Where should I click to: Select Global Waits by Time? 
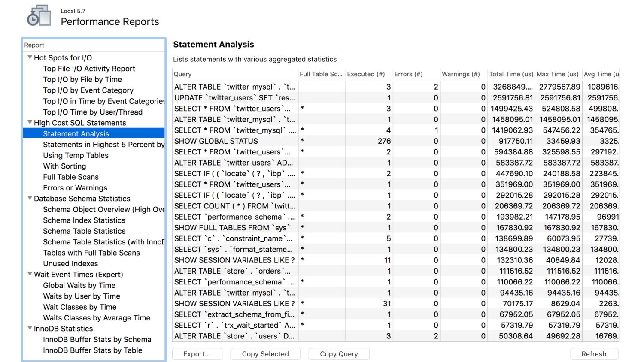[x=79, y=285]
